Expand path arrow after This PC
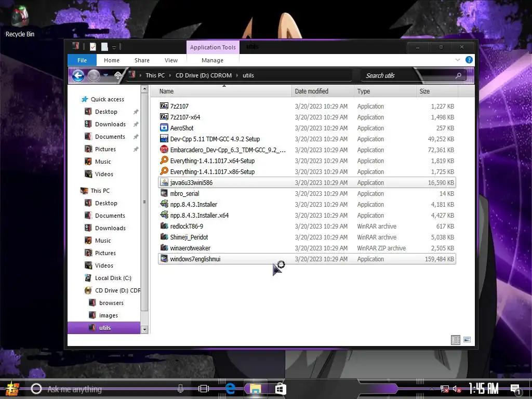532x399 pixels. 170,75
